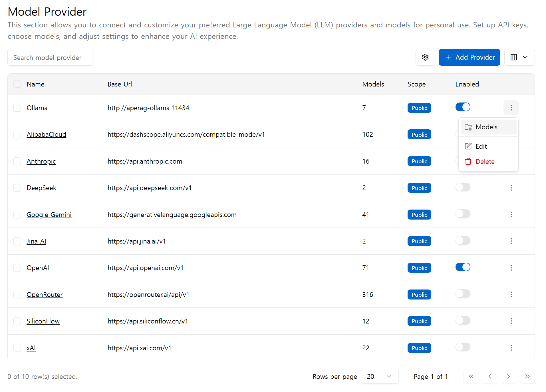Check the OpenRouter row checkbox
546x392 pixels.
(x=17, y=294)
